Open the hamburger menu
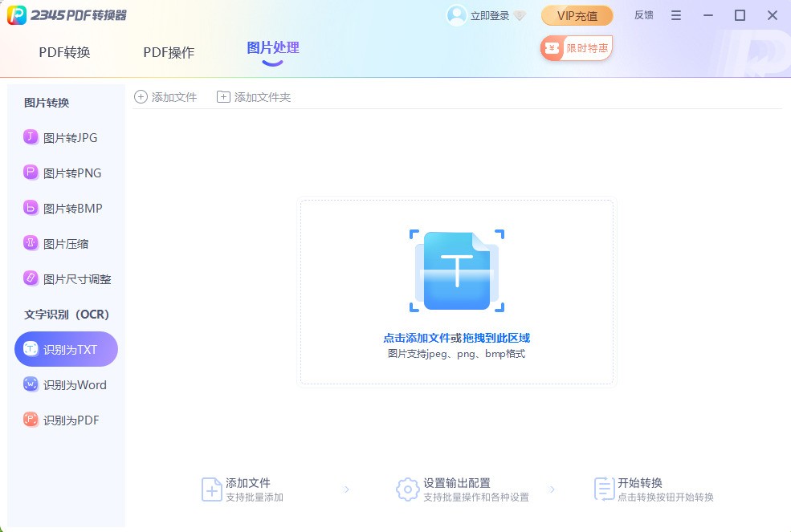 675,14
